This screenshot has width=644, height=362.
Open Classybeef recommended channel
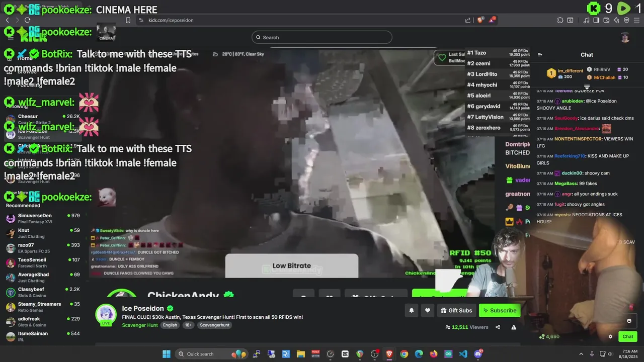coord(43,292)
